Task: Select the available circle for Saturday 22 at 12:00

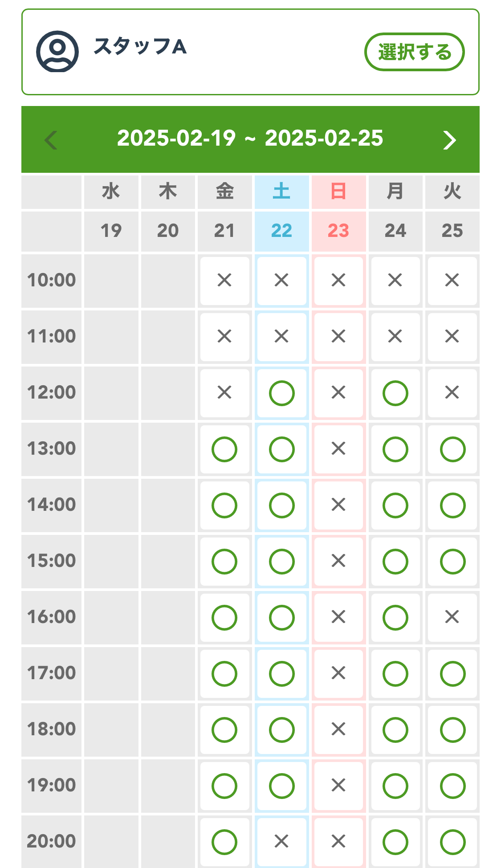Action: (281, 393)
